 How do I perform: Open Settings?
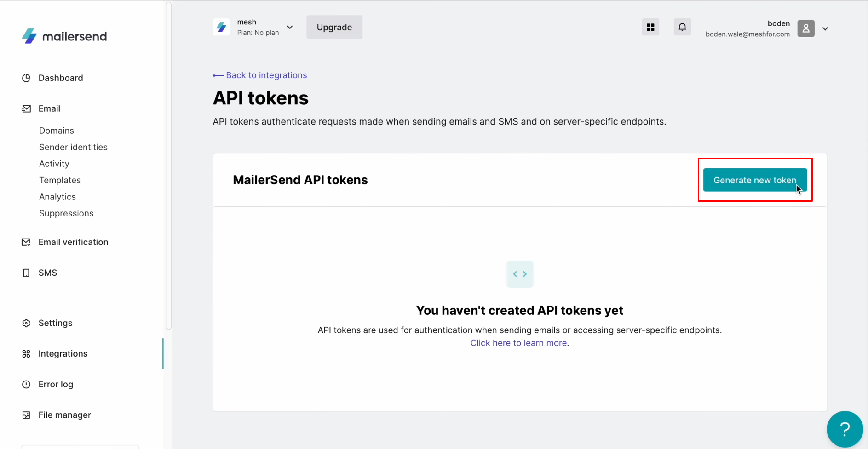56,323
